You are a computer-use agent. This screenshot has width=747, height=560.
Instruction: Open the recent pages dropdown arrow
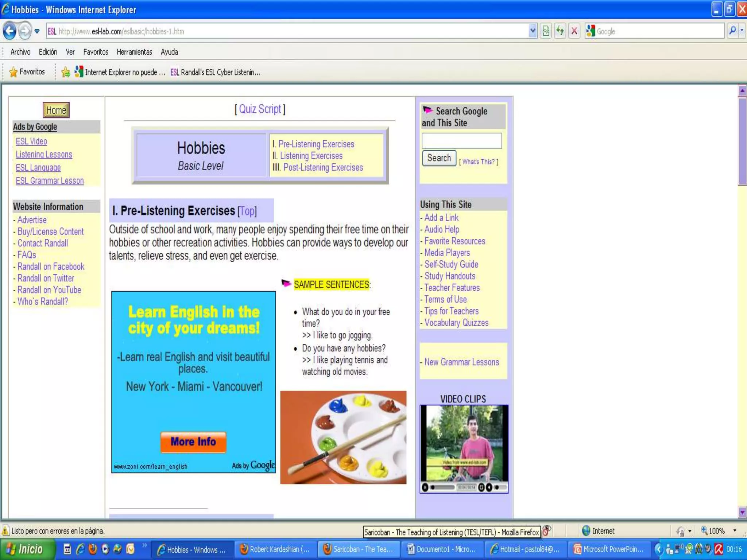(x=37, y=31)
